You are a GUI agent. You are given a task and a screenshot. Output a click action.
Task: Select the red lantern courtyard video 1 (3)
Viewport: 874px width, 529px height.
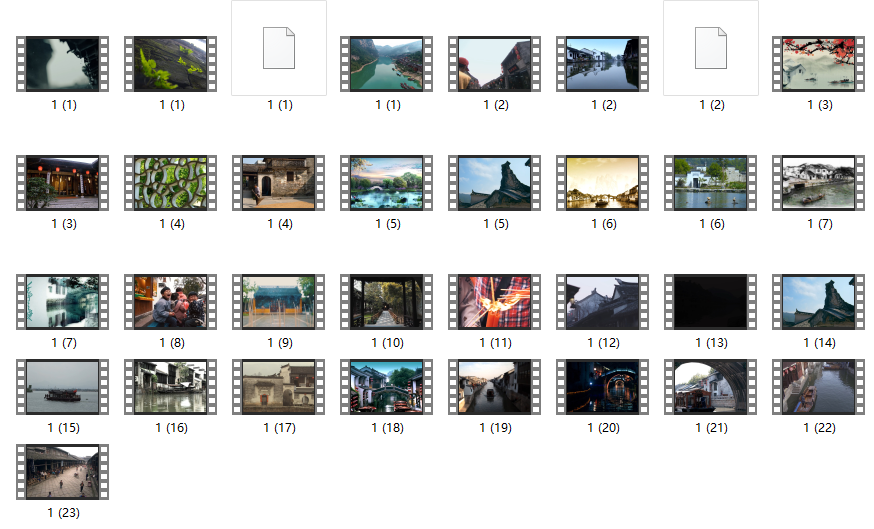(62, 183)
